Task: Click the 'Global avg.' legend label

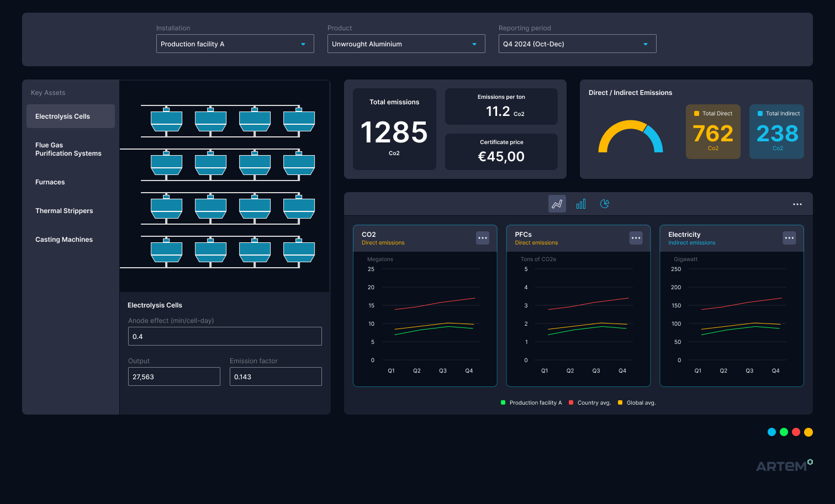Action: [641, 403]
